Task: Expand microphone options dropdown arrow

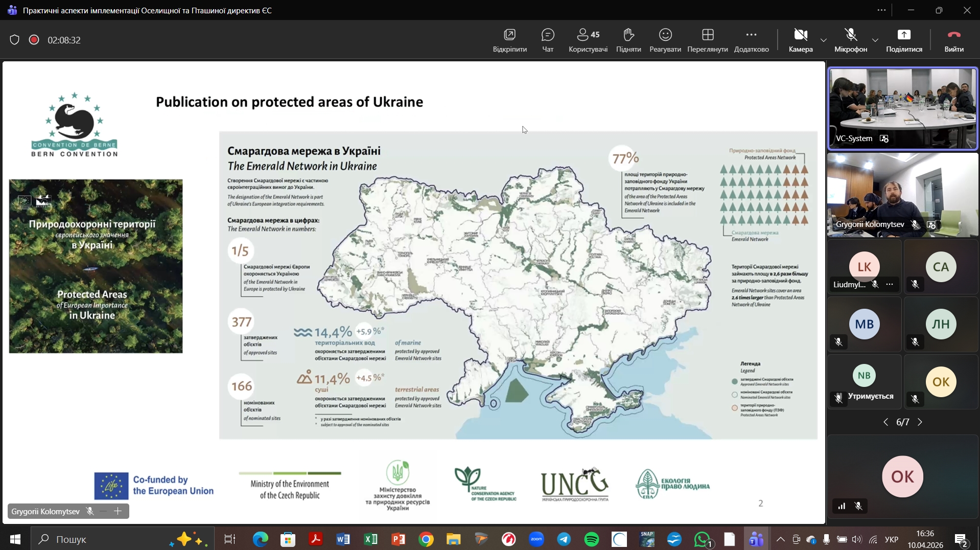Action: tap(875, 40)
